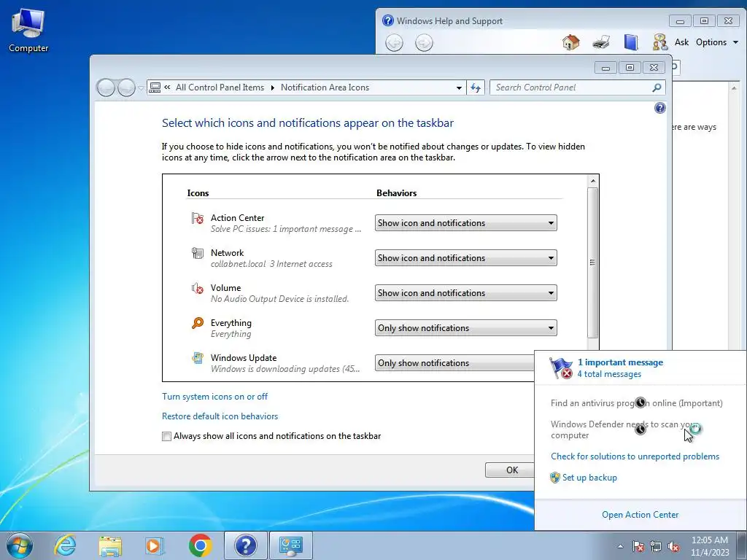This screenshot has width=747, height=560.
Task: Open the Computer desktop icon
Action: point(28,31)
